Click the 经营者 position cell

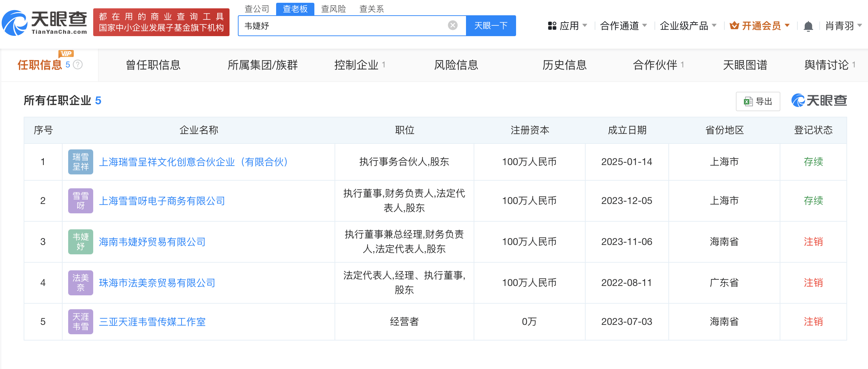[404, 322]
